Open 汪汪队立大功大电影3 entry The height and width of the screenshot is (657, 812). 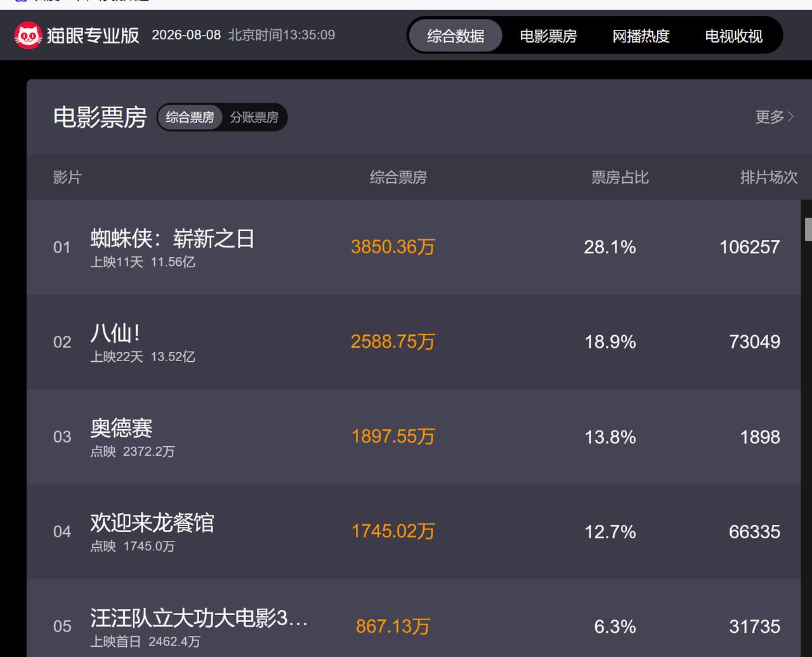pyautogui.click(x=199, y=617)
